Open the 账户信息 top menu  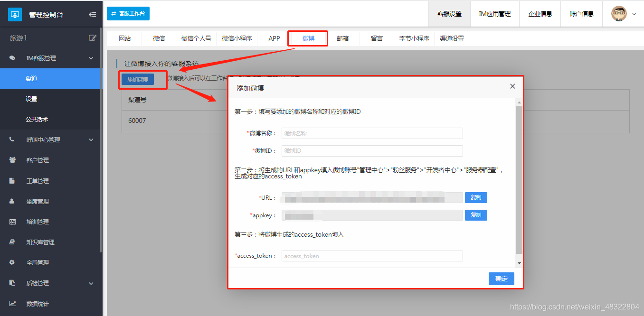581,14
